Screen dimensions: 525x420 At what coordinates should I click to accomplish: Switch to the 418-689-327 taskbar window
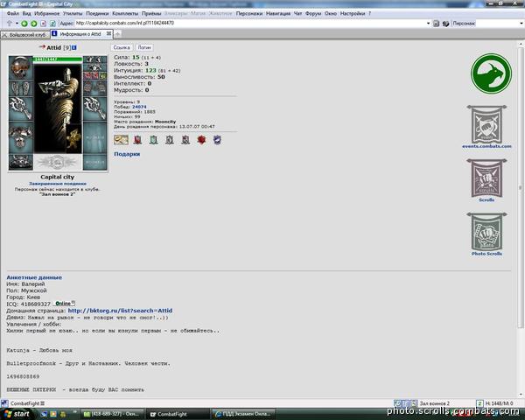tap(112, 414)
